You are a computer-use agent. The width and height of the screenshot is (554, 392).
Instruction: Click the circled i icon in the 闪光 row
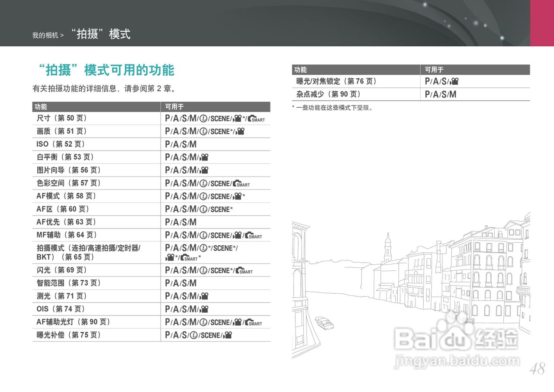203,270
